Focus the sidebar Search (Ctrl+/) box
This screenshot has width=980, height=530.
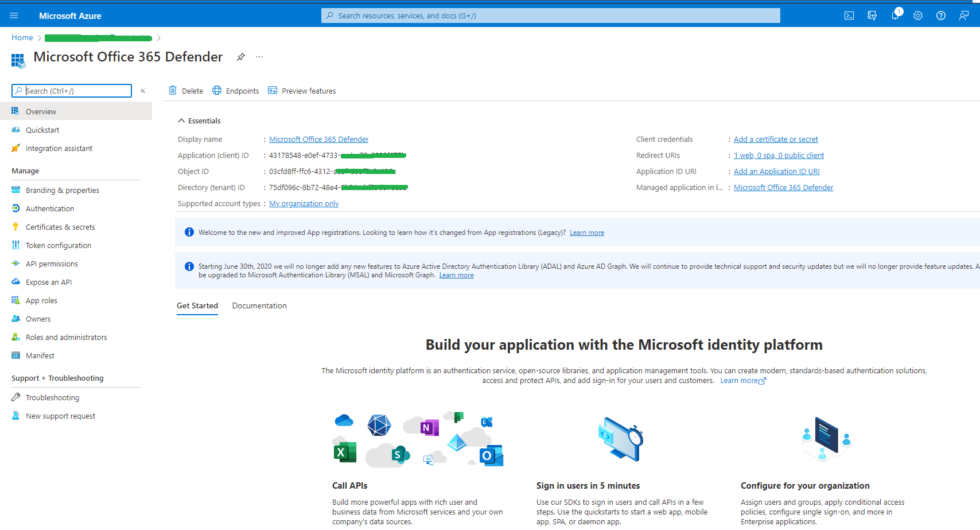[72, 91]
